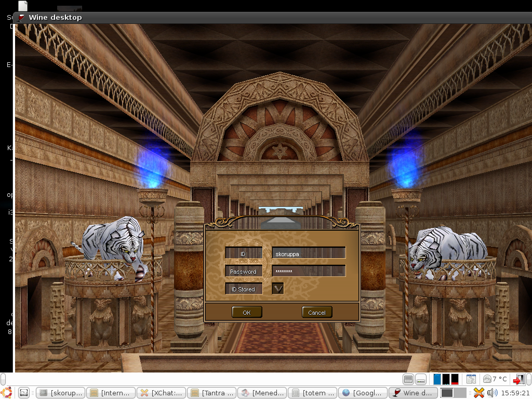Click the red logout door icon
532x399 pixels.
pos(519,379)
